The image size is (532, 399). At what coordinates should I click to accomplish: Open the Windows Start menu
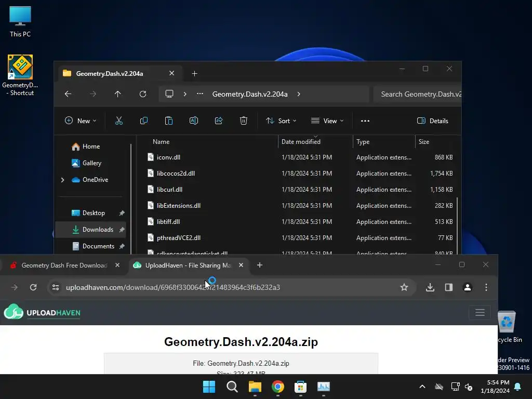209,387
